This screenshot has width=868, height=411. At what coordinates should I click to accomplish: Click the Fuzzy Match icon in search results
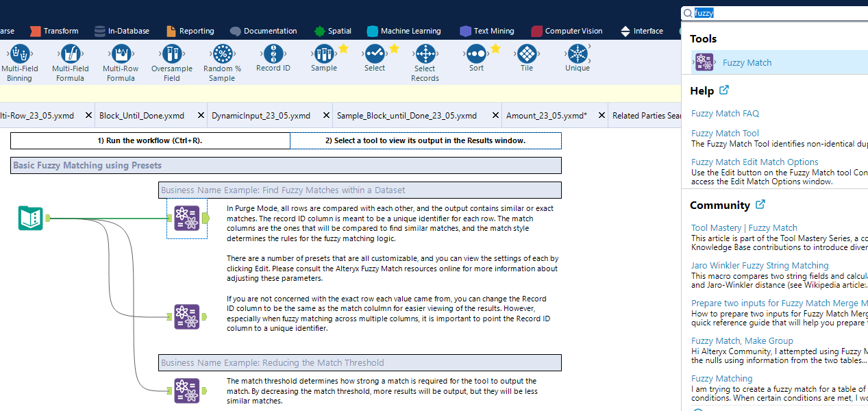(704, 62)
